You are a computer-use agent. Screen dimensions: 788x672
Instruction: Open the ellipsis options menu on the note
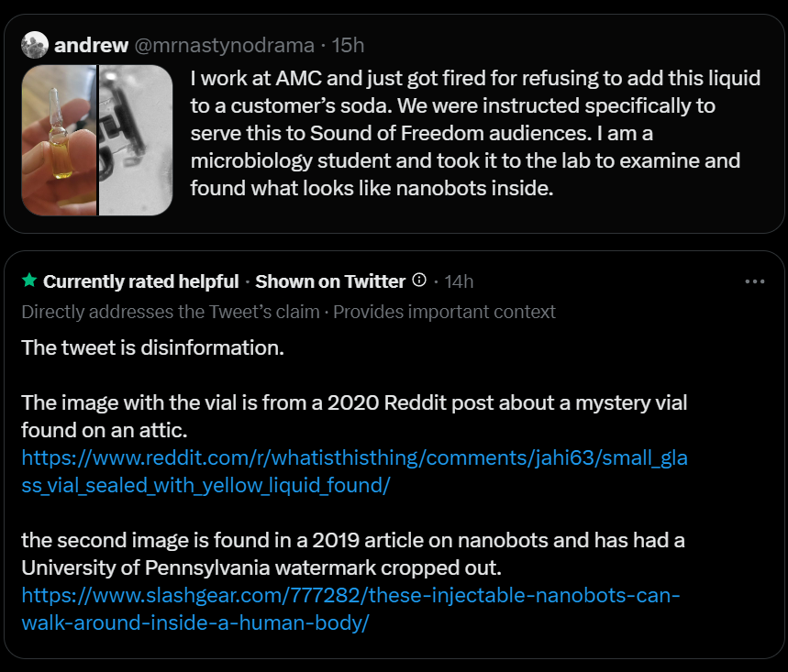click(757, 282)
